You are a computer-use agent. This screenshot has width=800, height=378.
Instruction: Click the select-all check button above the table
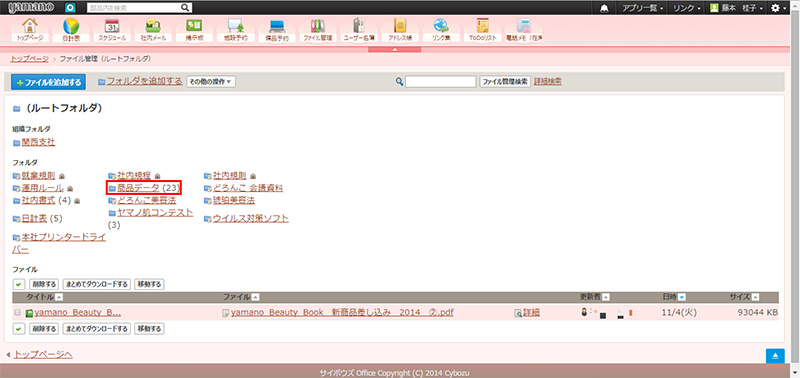pyautogui.click(x=19, y=284)
